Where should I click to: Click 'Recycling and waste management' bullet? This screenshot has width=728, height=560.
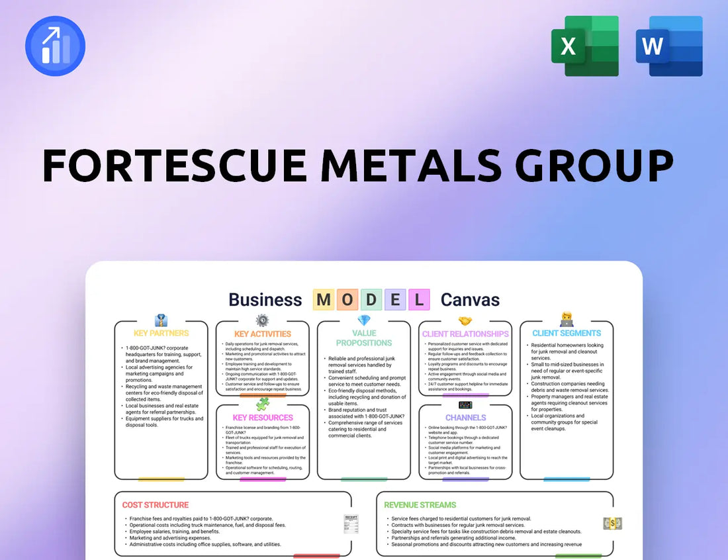click(x=164, y=393)
